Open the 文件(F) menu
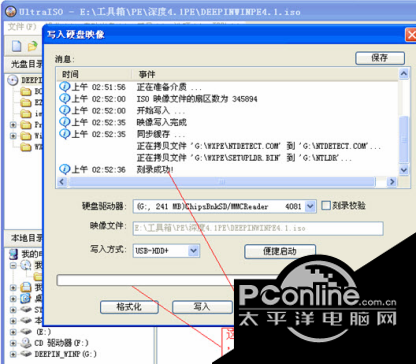The height and width of the screenshot is (364, 416). tap(22, 27)
